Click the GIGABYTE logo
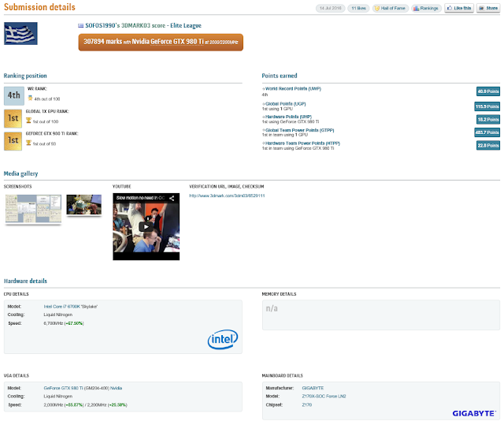Screen dimensions: 504x421 pos(474,413)
